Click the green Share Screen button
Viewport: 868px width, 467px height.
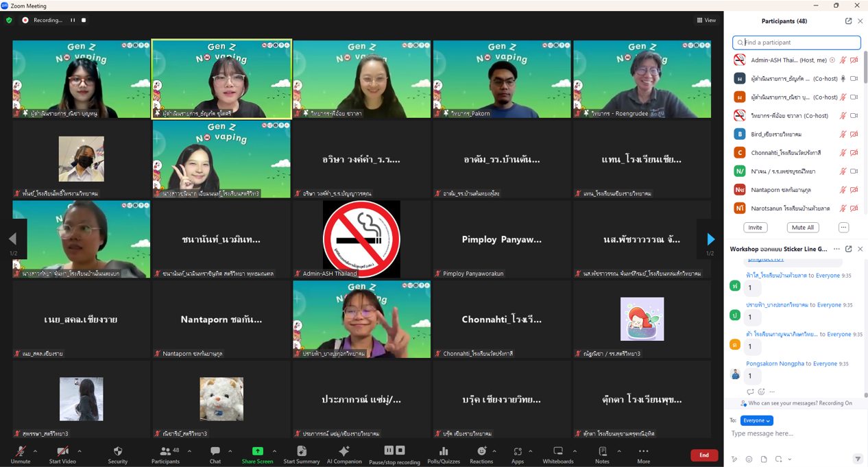tap(257, 454)
